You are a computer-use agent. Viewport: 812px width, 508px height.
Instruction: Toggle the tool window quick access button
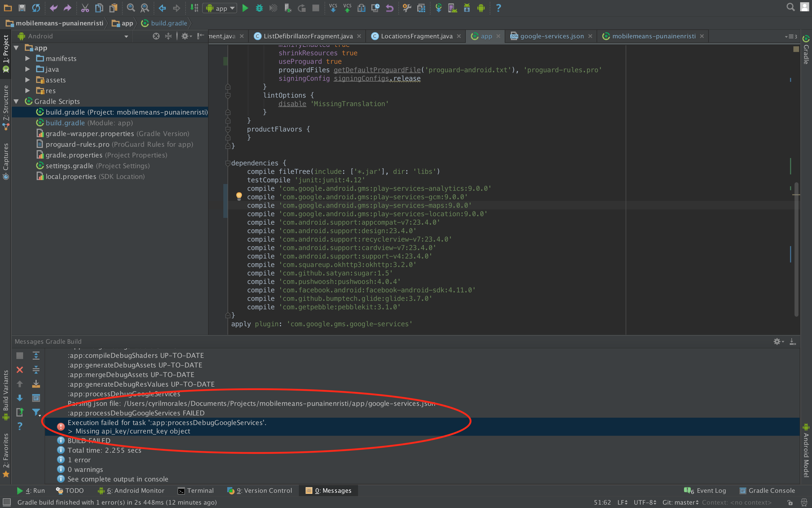pos(7,502)
